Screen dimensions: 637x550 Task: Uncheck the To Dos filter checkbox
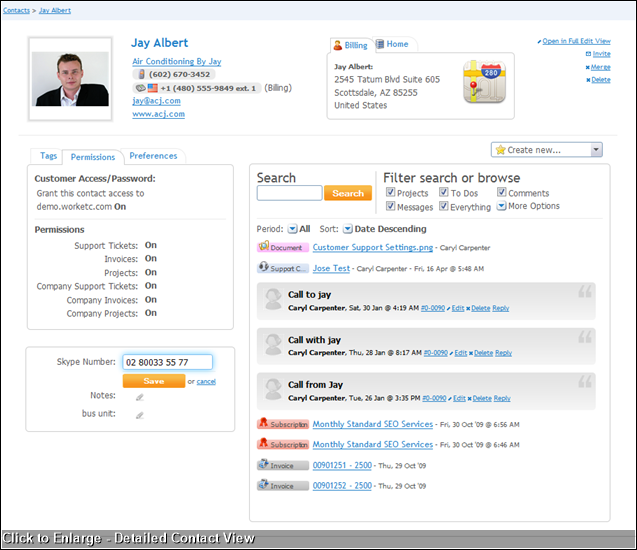[x=444, y=193]
